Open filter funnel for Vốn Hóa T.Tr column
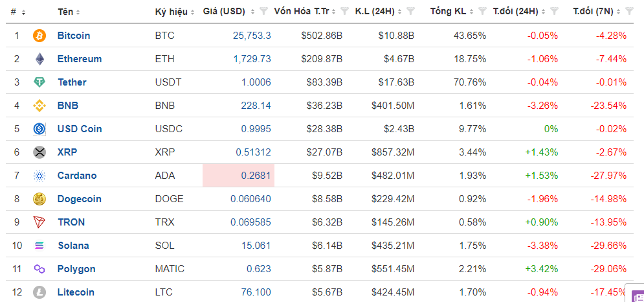Screen dimensions: 644x302 [x=345, y=12]
